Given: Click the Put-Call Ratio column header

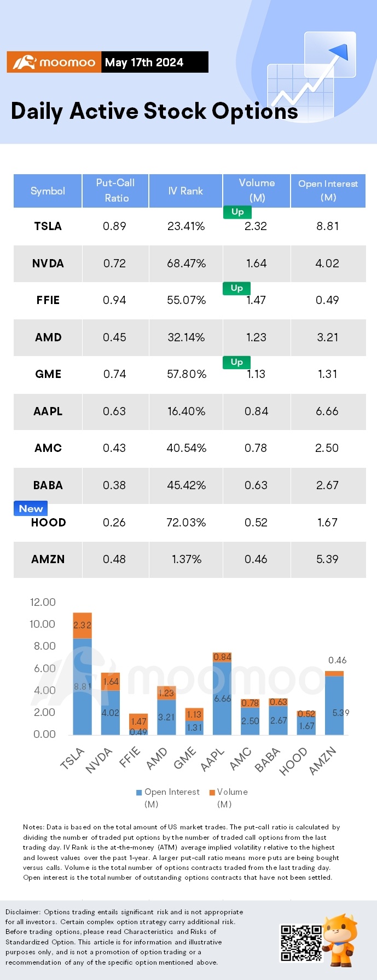Looking at the screenshot, I should tap(115, 191).
